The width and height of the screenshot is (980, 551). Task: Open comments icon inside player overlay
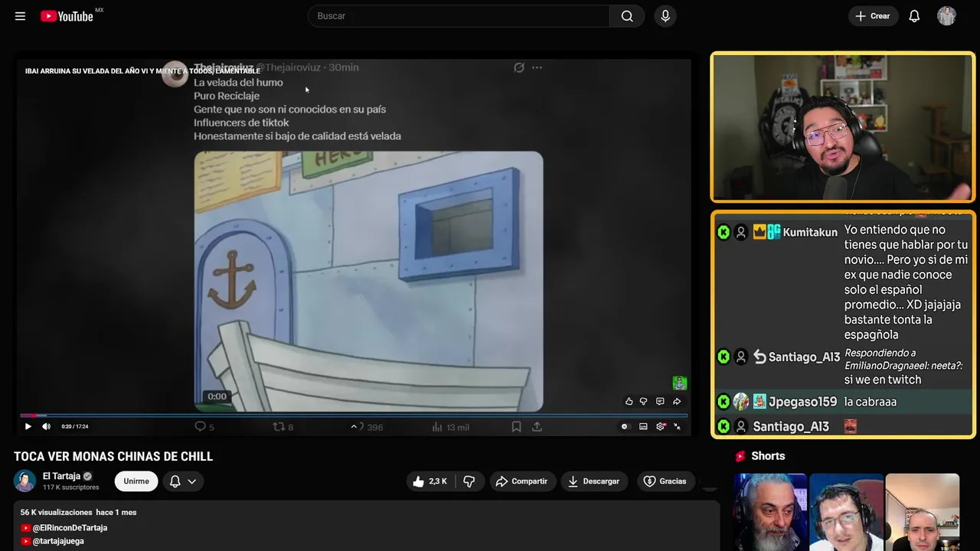point(660,401)
